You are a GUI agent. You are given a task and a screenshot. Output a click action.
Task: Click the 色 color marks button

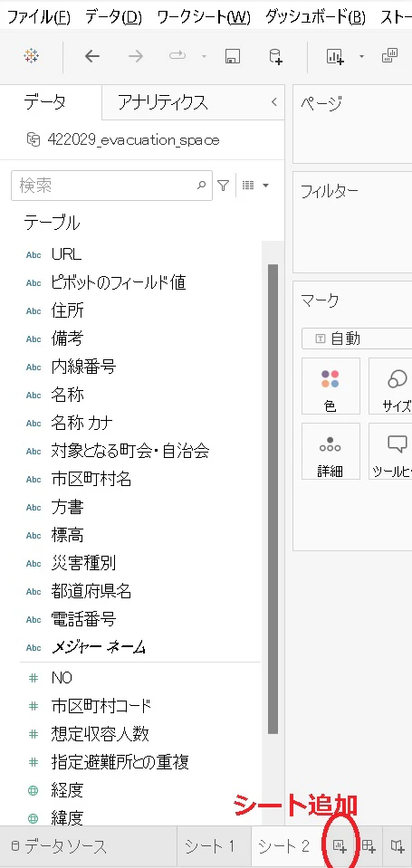[331, 386]
